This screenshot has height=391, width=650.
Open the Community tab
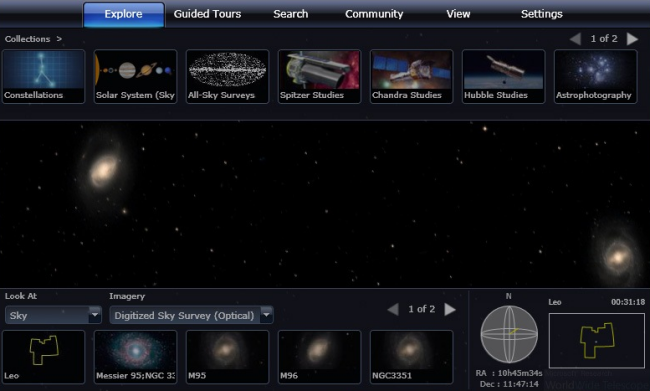pos(374,14)
